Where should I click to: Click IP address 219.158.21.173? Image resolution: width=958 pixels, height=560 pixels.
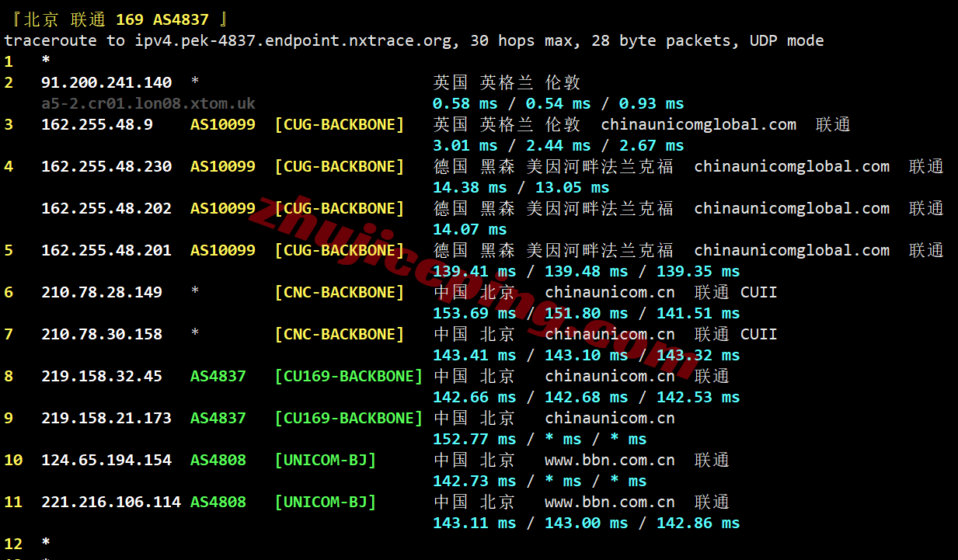point(106,418)
